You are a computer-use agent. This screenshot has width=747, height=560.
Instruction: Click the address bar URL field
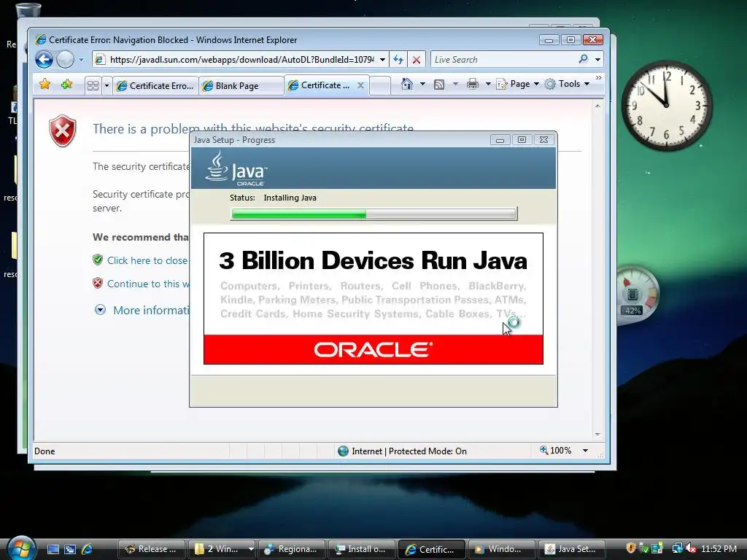tap(241, 60)
